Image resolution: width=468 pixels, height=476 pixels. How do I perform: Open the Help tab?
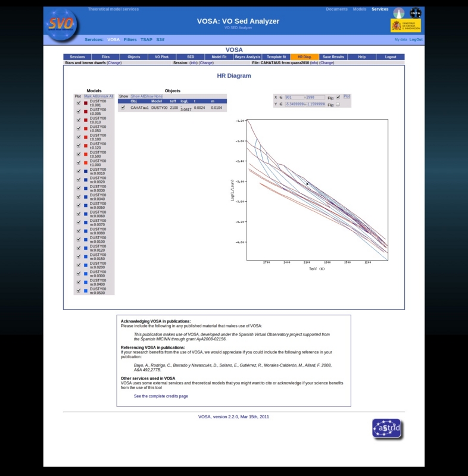pos(361,57)
